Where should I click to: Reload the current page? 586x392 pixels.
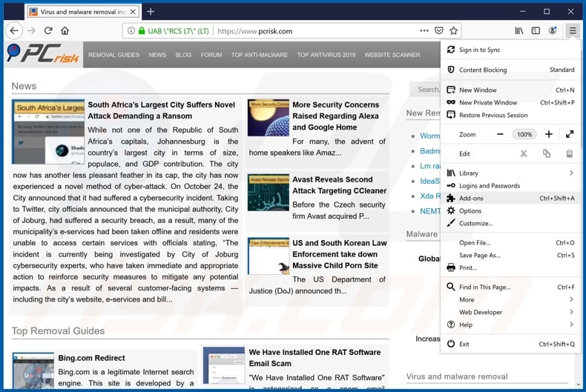[x=48, y=31]
